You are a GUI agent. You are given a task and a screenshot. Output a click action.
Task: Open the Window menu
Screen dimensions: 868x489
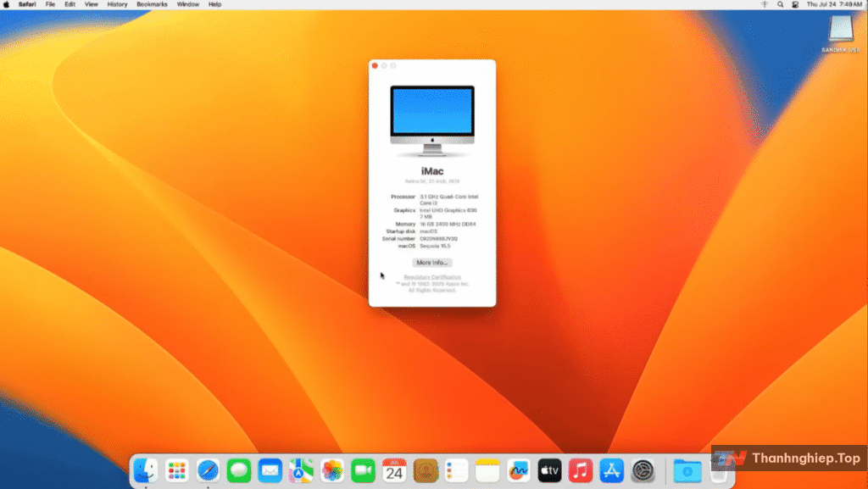tap(188, 4)
